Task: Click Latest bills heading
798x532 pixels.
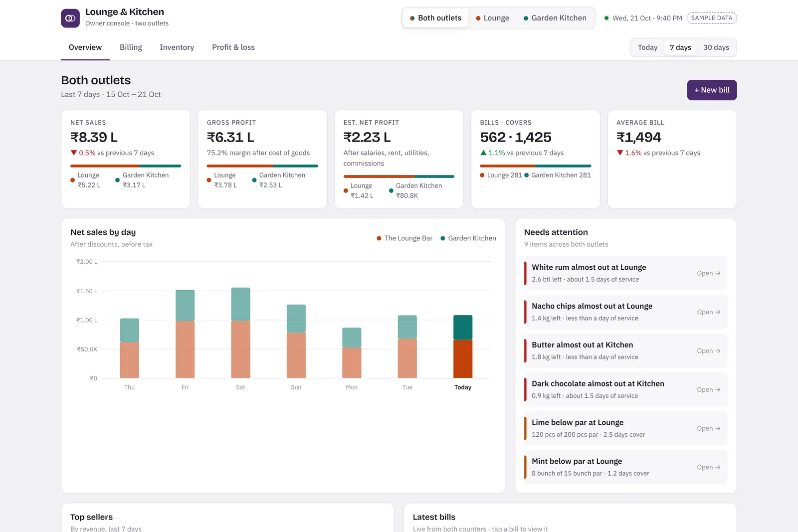Action: click(x=434, y=517)
